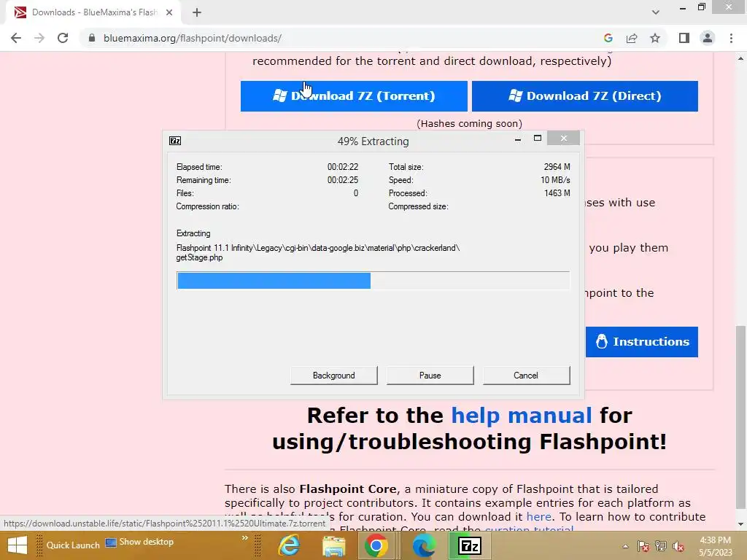Minimize the 7-Zip extracting dialog
Viewport: 747px width, 560px height.
518,139
